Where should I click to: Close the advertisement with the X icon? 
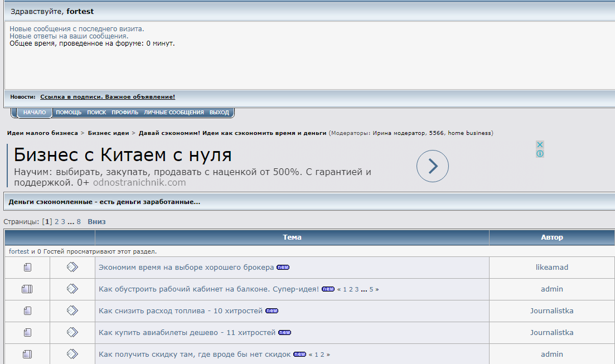(540, 145)
